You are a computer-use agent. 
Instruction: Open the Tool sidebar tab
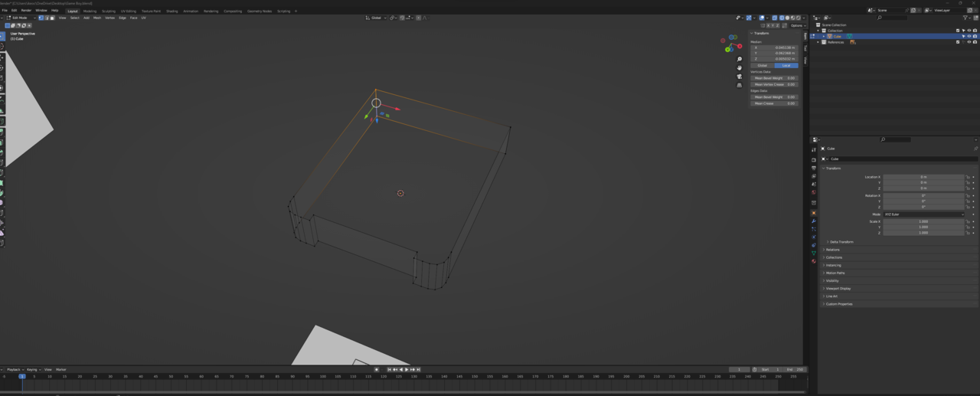tap(805, 48)
